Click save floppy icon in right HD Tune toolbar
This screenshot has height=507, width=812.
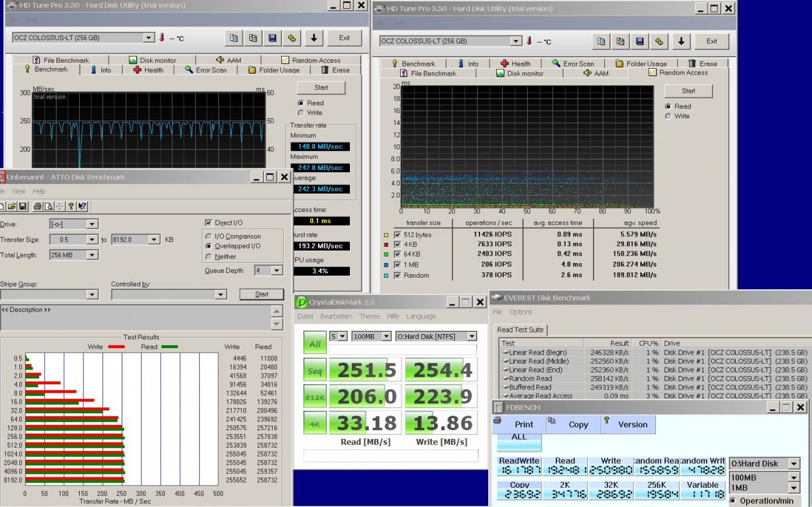pos(640,41)
